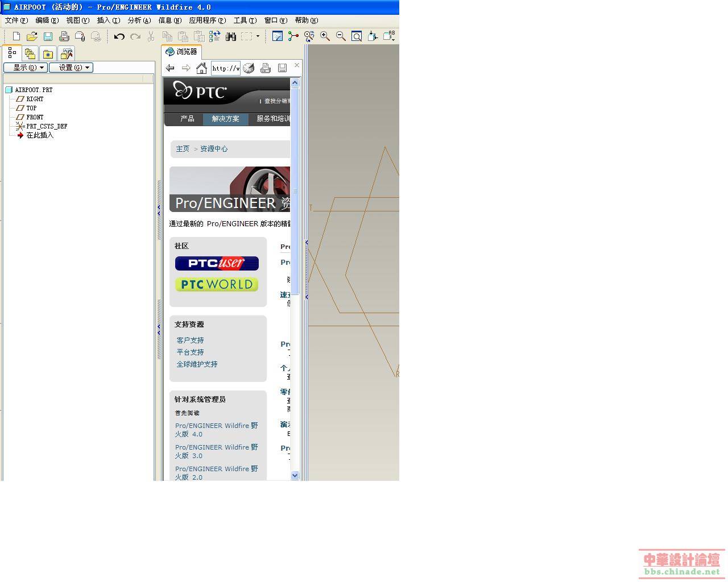Click the Paste Special icon
Viewport: 728px width, 582px height.
tap(199, 36)
